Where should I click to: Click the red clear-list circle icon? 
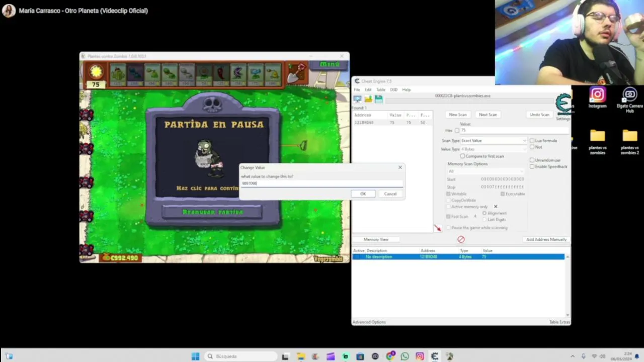(x=461, y=239)
